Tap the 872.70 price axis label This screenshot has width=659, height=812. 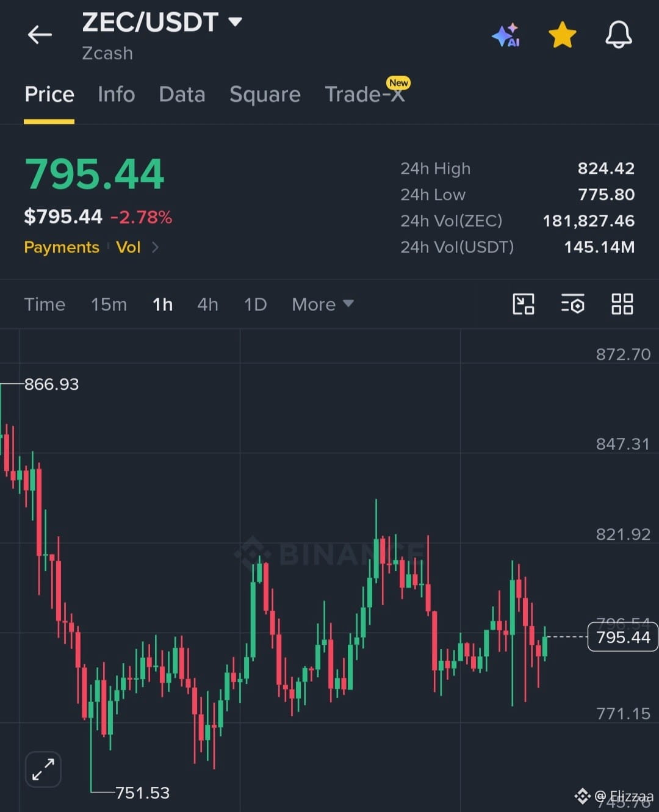click(x=623, y=354)
